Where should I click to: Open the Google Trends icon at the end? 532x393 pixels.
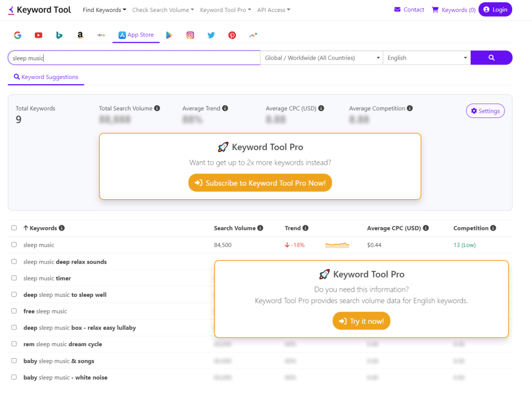pos(253,34)
